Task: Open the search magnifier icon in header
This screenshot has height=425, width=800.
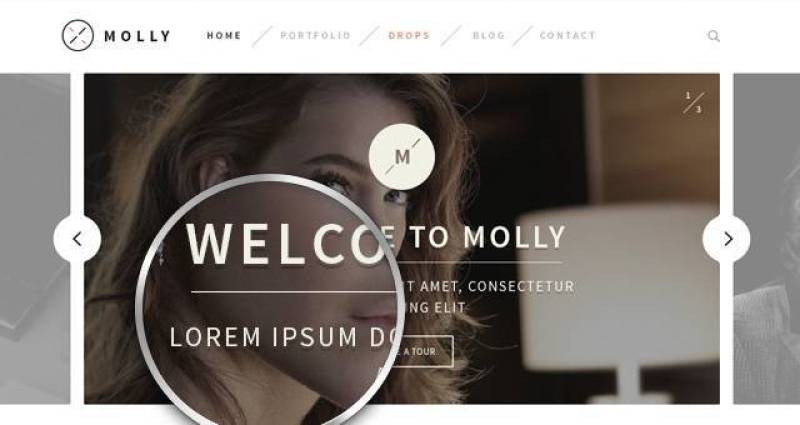Action: coord(714,36)
